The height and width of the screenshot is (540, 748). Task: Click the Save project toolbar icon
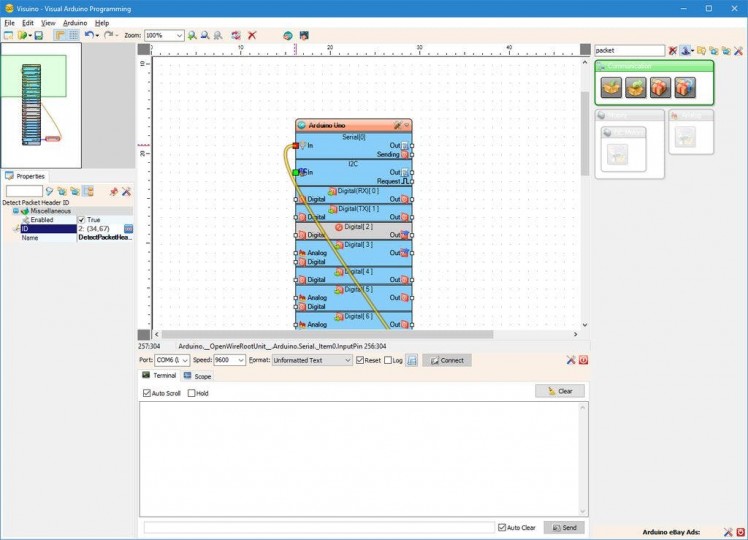point(38,35)
